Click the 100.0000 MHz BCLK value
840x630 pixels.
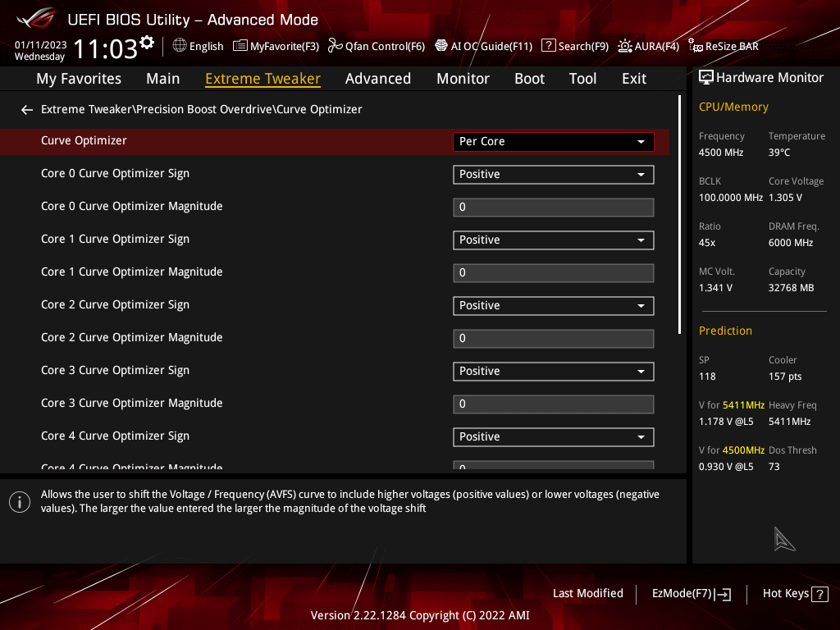point(731,198)
